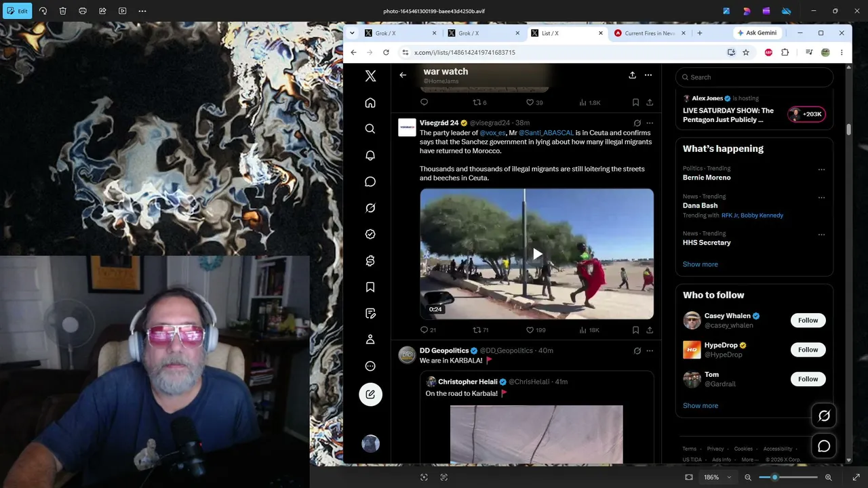This screenshot has width=868, height=488.
Task: Follow Casey Whalen
Action: click(808, 321)
